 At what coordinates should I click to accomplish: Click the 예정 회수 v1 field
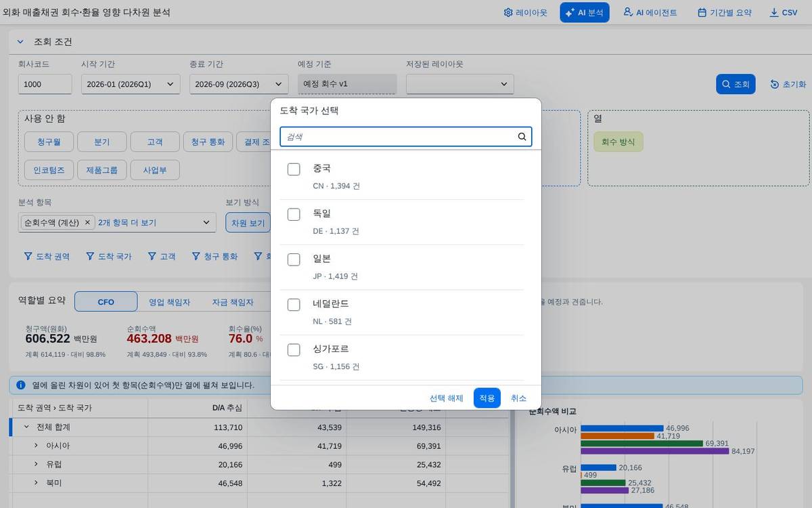[x=347, y=84]
